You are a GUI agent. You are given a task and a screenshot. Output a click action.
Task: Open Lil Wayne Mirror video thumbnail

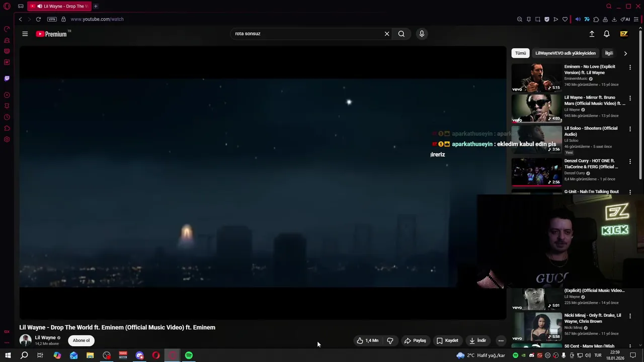coord(536,108)
